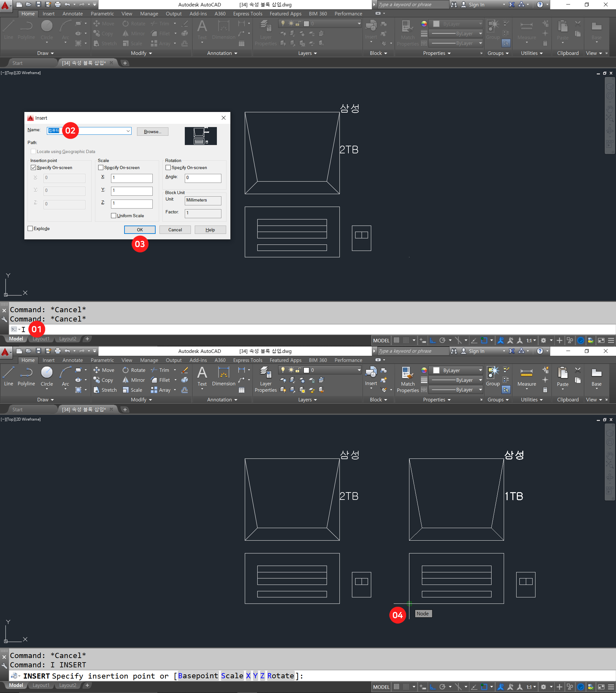Launch Match Properties in the lower ribbon
The width and height of the screenshot is (616, 693).
coord(407,380)
